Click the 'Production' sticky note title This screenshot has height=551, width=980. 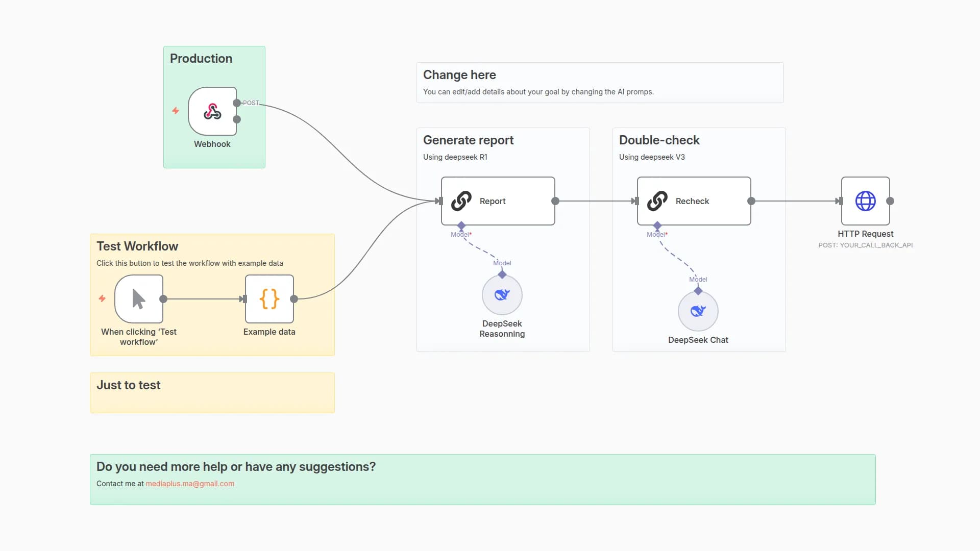(201, 58)
